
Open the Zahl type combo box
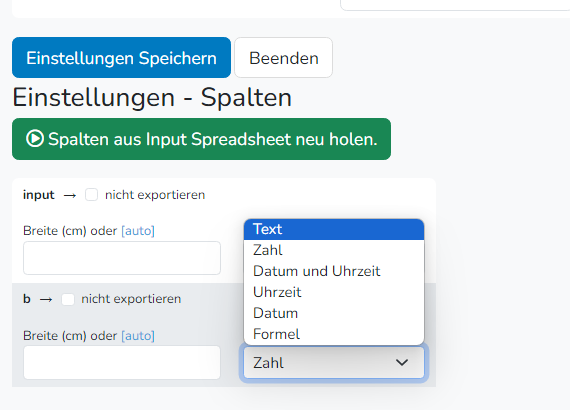(334, 362)
